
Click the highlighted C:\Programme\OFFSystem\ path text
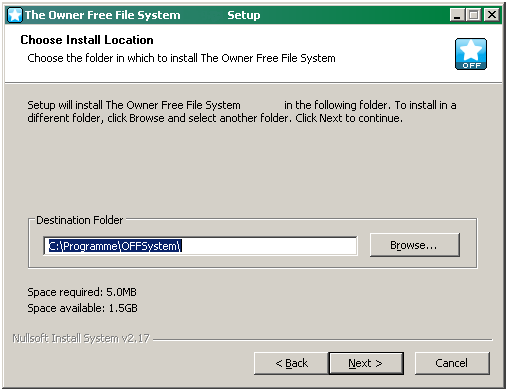point(115,246)
